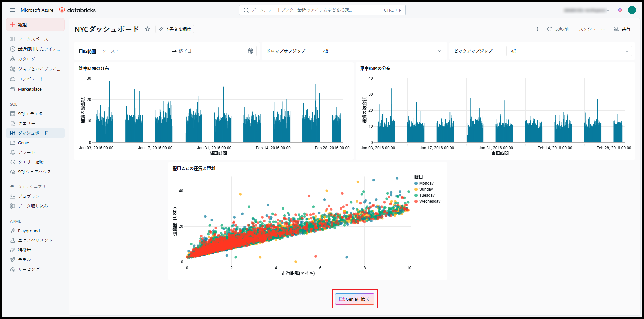
Task: Toggle Wednesday series in chart legend
Action: pos(429,201)
